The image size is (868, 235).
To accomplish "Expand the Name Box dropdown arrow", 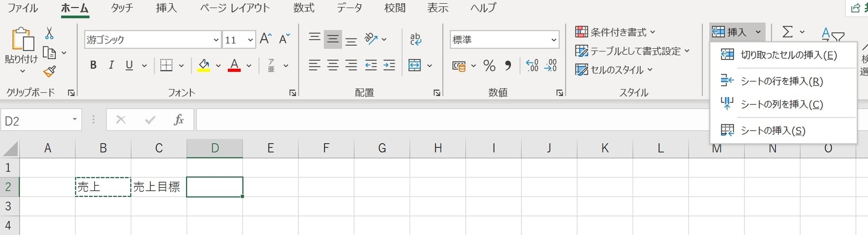I will pos(74,120).
